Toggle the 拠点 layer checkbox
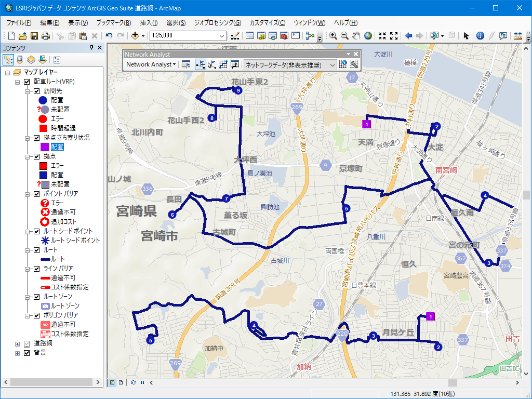Viewport: 532px width, 399px height. [x=37, y=156]
